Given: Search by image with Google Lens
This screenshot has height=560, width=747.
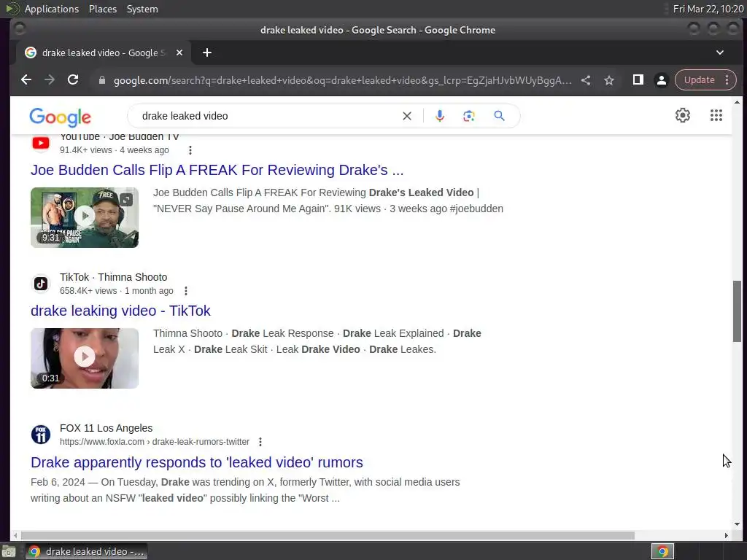Looking at the screenshot, I should [x=469, y=116].
